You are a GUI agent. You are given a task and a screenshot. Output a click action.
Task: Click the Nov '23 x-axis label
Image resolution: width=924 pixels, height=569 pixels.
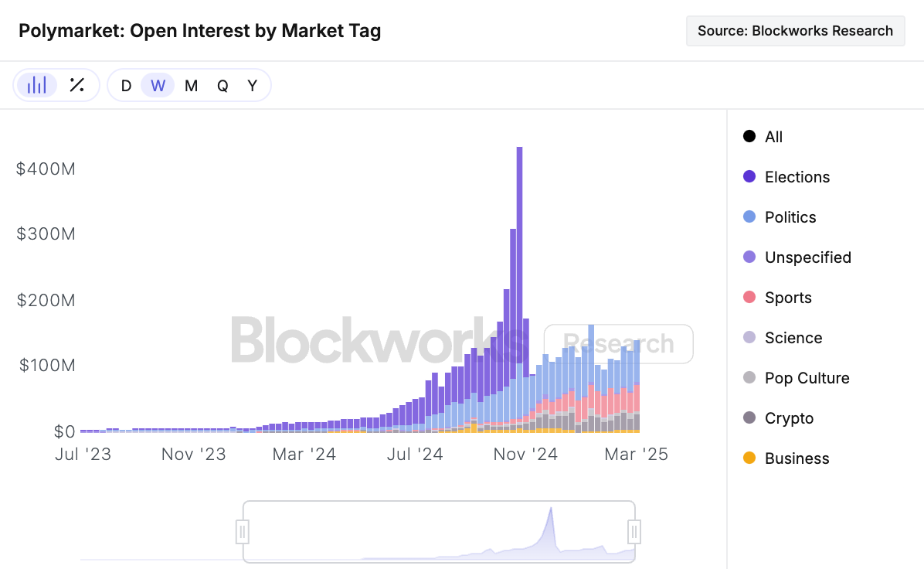(193, 454)
